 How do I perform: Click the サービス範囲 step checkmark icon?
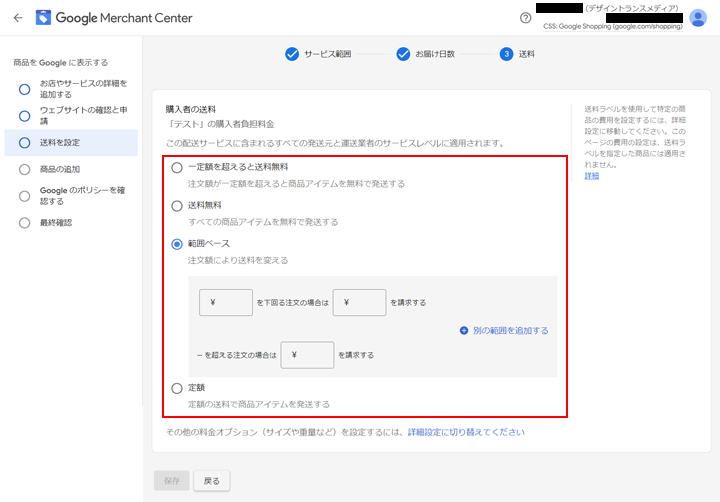[292, 54]
